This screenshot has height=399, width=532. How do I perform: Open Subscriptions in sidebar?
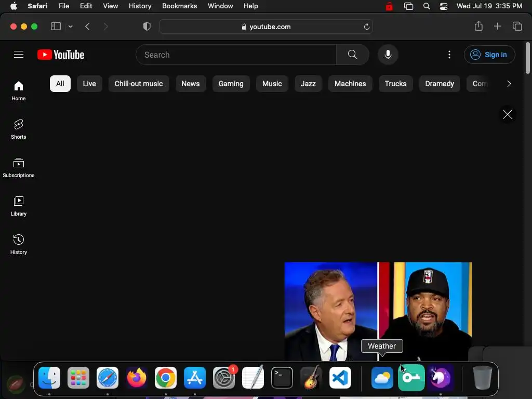[x=19, y=168]
